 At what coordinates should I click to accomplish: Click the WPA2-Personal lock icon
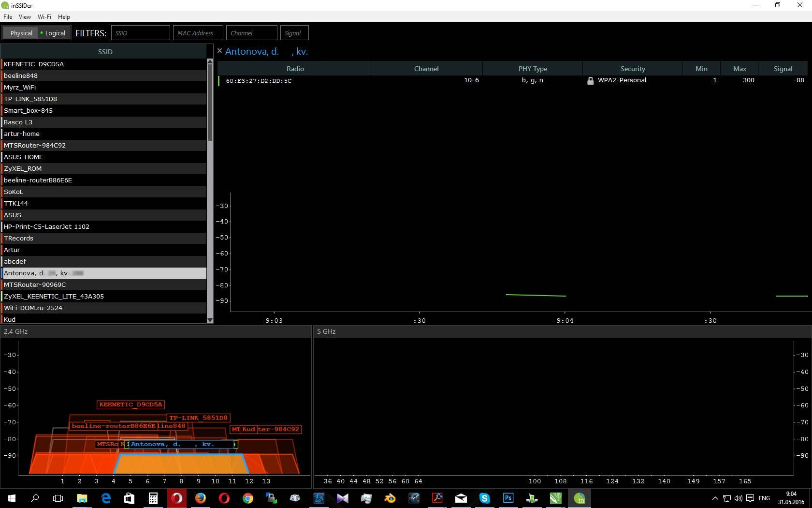tap(590, 81)
